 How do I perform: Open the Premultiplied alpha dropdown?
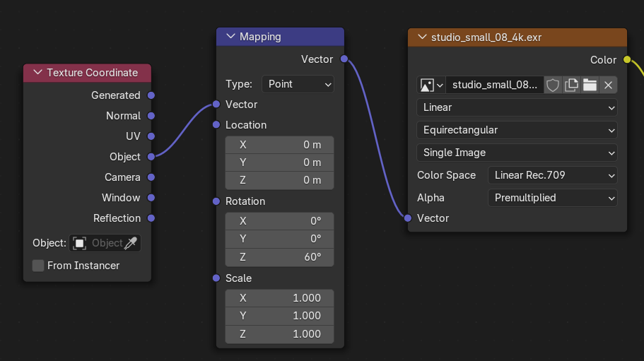pos(552,198)
